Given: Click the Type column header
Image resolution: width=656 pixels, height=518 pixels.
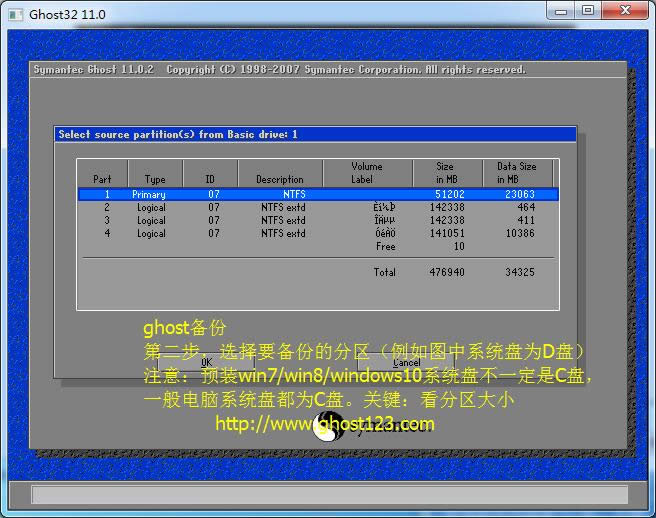Looking at the screenshot, I should [x=155, y=180].
